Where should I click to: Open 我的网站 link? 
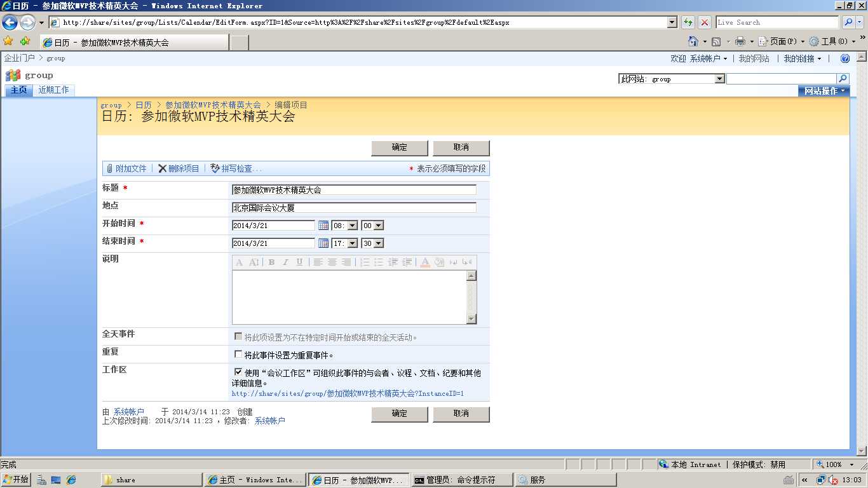754,58
